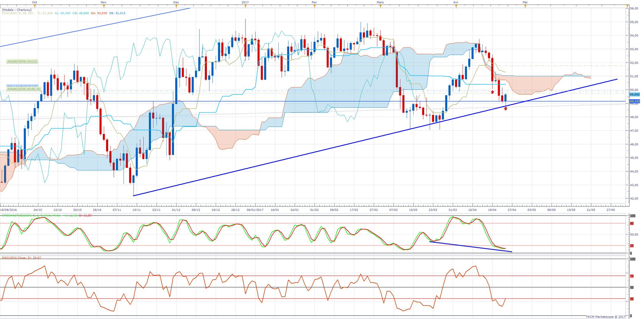Click the 15/11 date on the time axis
The width and height of the screenshot is (644, 319).
pyautogui.click(x=136, y=210)
